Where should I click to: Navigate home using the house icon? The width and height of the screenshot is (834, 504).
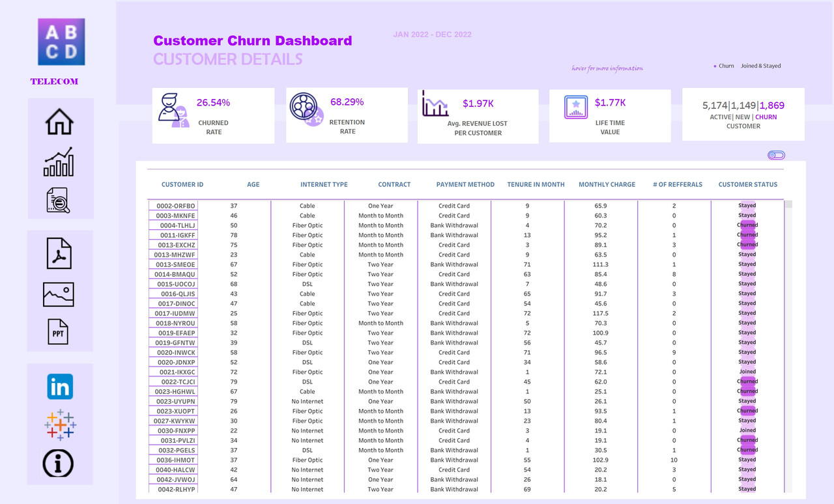(x=59, y=122)
